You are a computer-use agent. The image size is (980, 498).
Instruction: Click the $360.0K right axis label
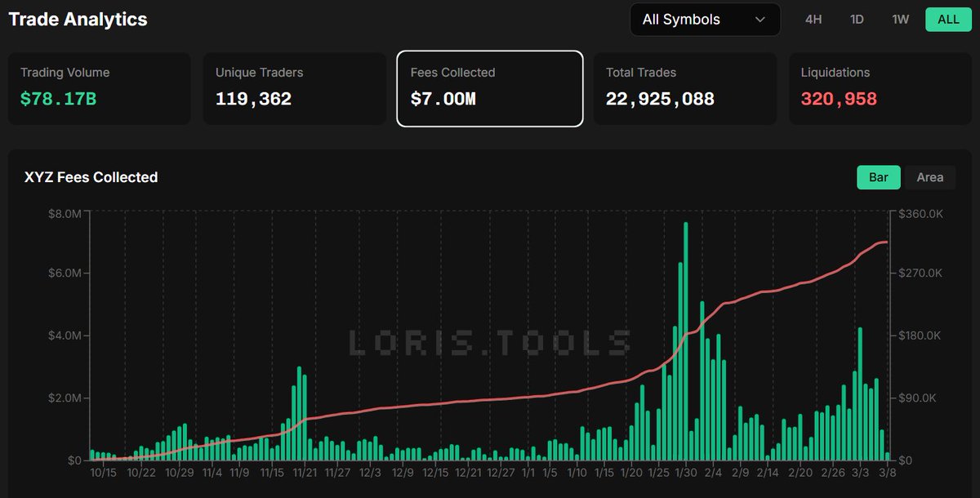(x=920, y=215)
